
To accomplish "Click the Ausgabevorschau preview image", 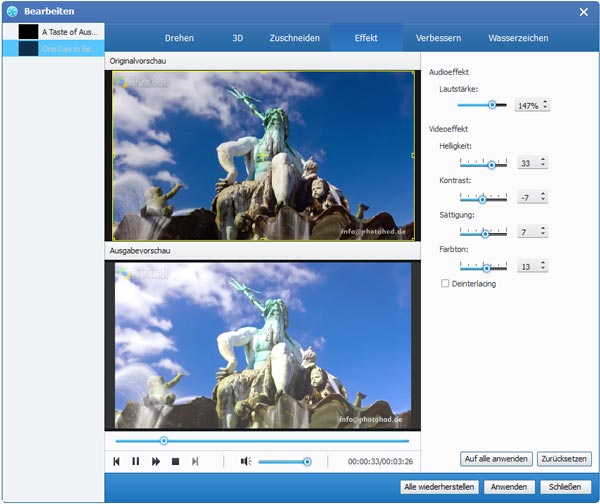I will pos(263,345).
